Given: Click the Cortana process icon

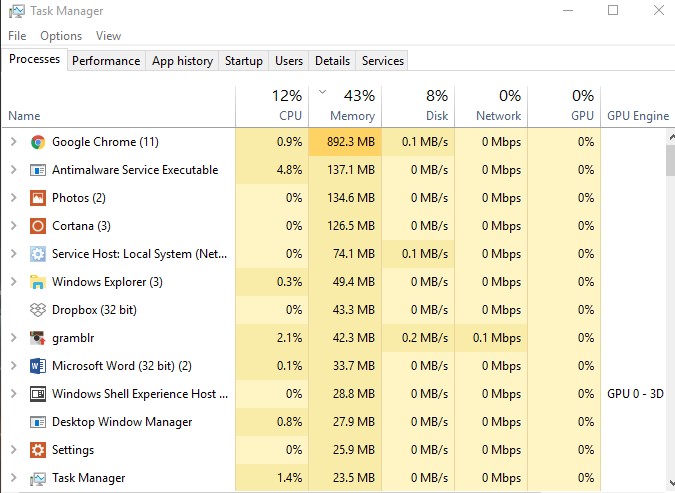Looking at the screenshot, I should [x=38, y=226].
